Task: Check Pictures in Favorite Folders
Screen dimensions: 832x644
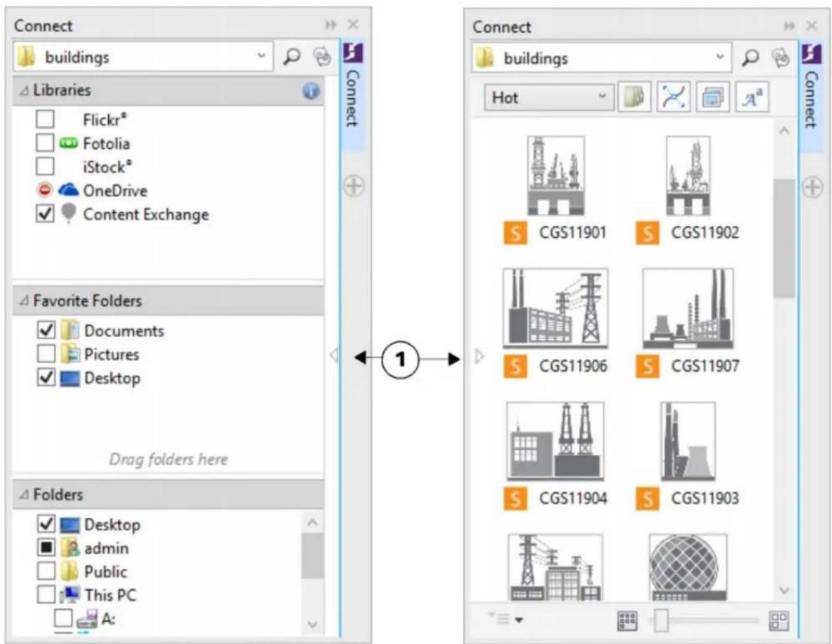Action: (x=46, y=353)
